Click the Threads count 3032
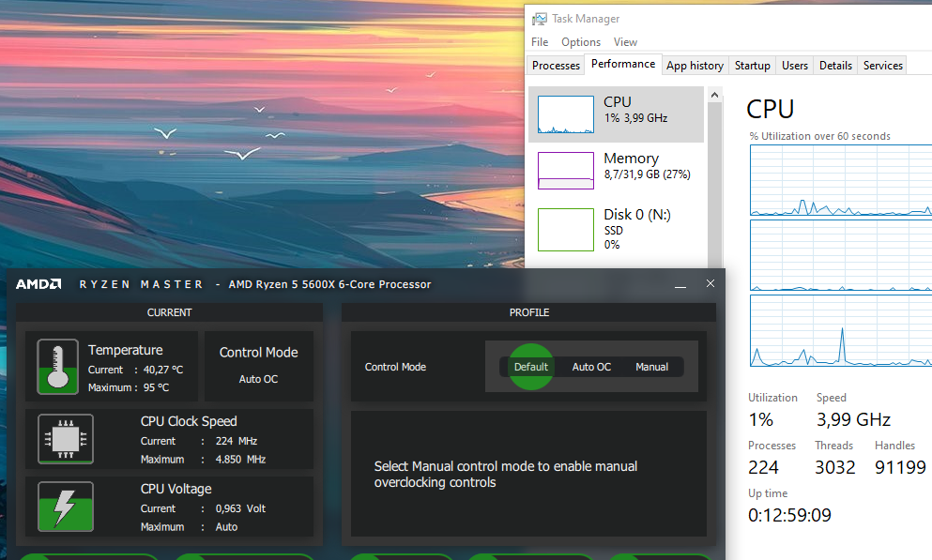Viewport: 932px width, 560px height. pos(835,467)
